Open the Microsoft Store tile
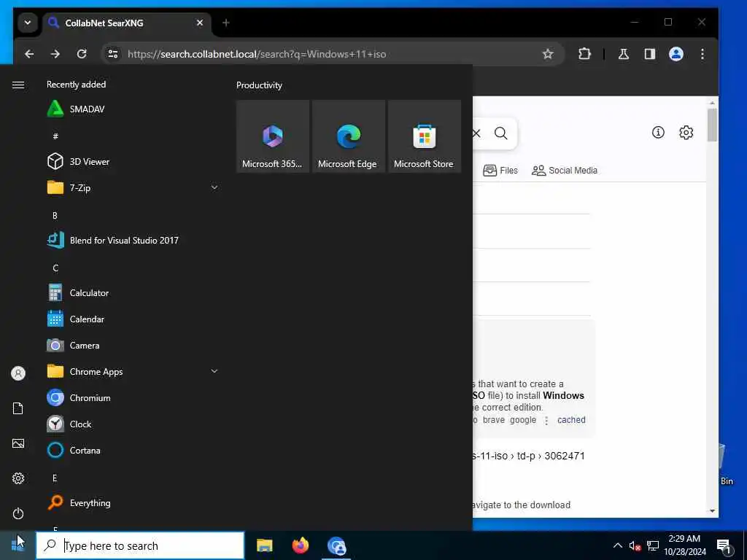747x560 pixels. click(424, 136)
